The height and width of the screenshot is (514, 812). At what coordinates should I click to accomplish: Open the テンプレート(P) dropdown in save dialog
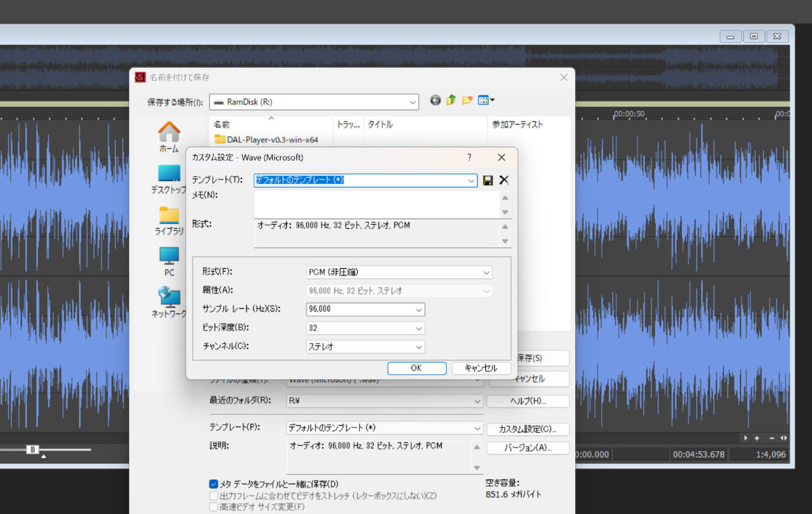[x=384, y=428]
